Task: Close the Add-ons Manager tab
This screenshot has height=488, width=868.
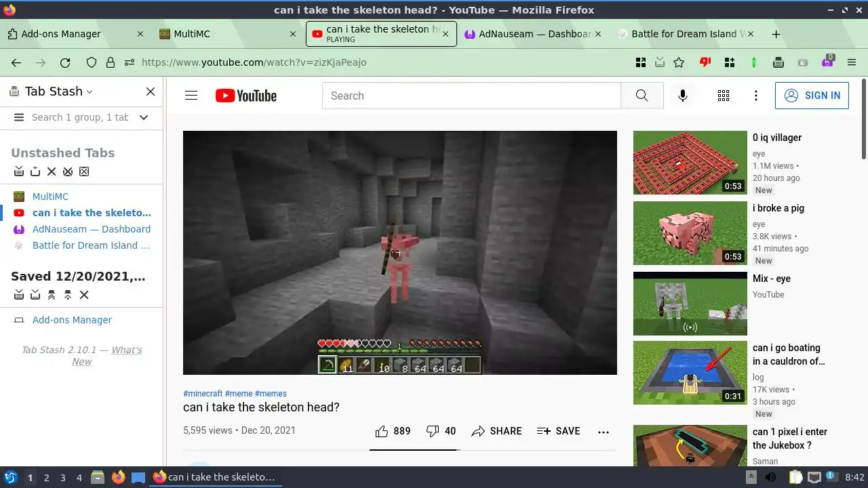Action: point(140,34)
